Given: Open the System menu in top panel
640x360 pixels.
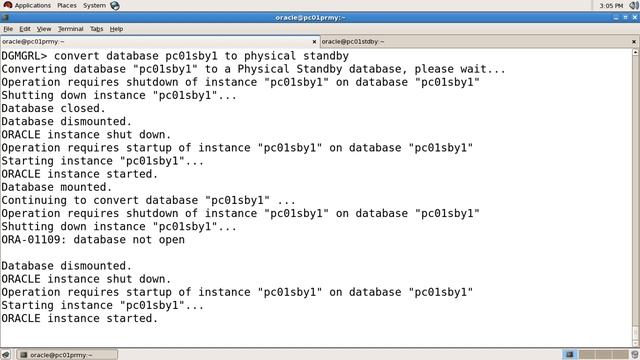Looking at the screenshot, I should coord(94,5).
